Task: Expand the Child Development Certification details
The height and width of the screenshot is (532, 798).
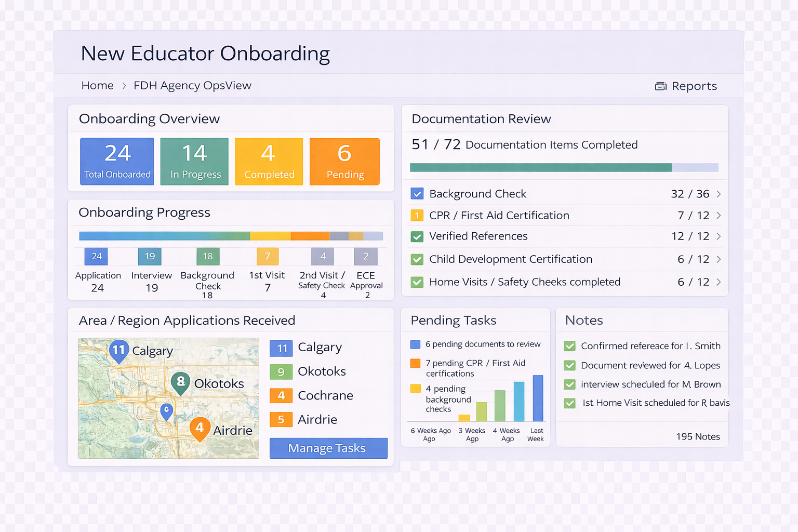Action: click(719, 259)
